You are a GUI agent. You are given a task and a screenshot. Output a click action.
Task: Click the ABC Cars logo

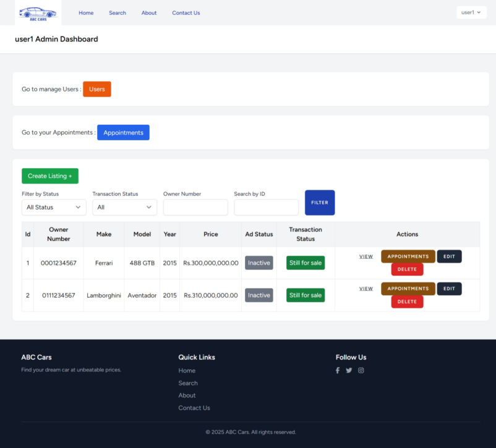37,12
